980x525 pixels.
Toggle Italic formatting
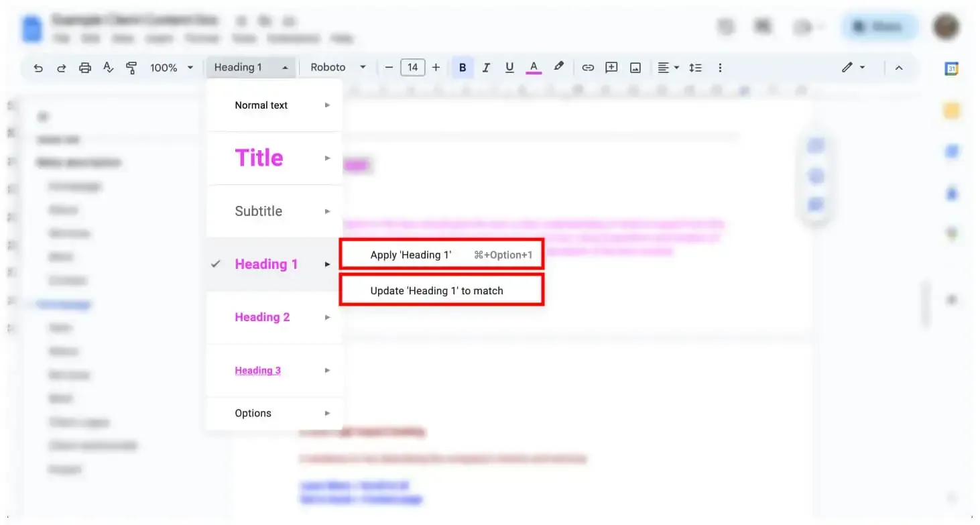click(x=486, y=68)
